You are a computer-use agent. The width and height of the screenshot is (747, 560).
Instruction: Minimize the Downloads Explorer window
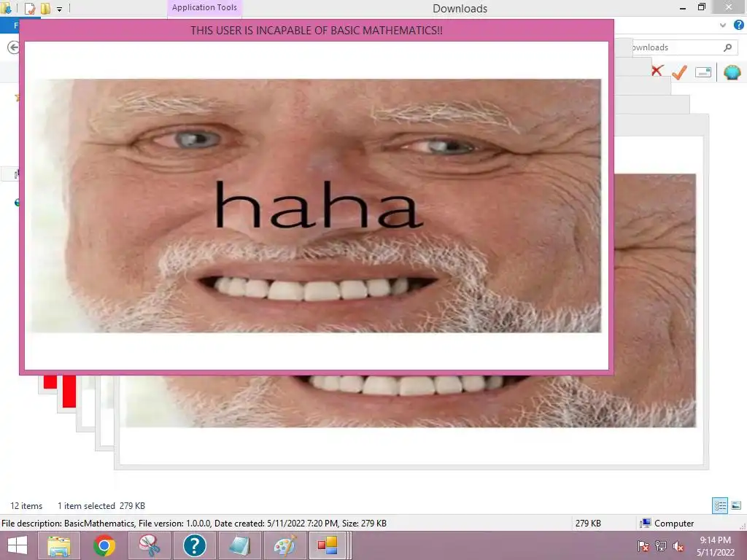683,7
